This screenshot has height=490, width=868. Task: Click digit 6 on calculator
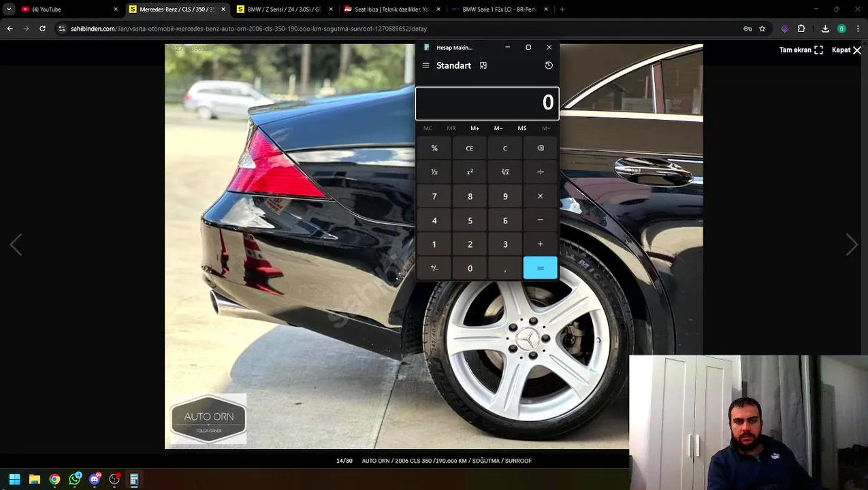pos(505,220)
